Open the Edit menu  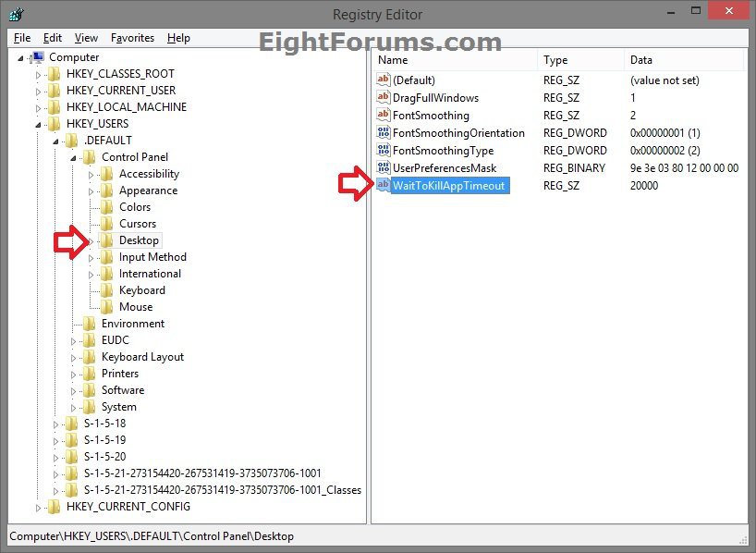(53, 38)
